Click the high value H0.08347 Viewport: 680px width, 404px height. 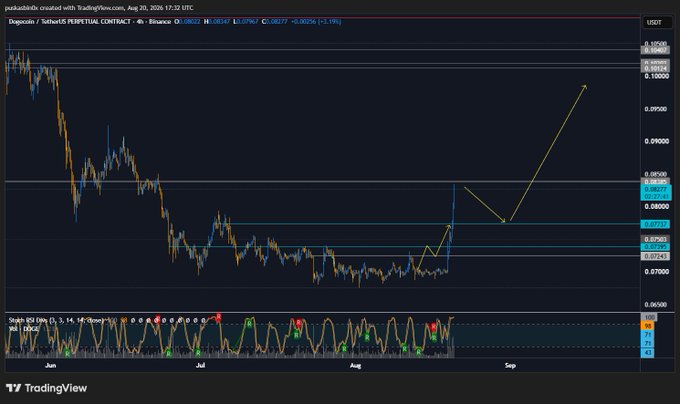[x=217, y=21]
